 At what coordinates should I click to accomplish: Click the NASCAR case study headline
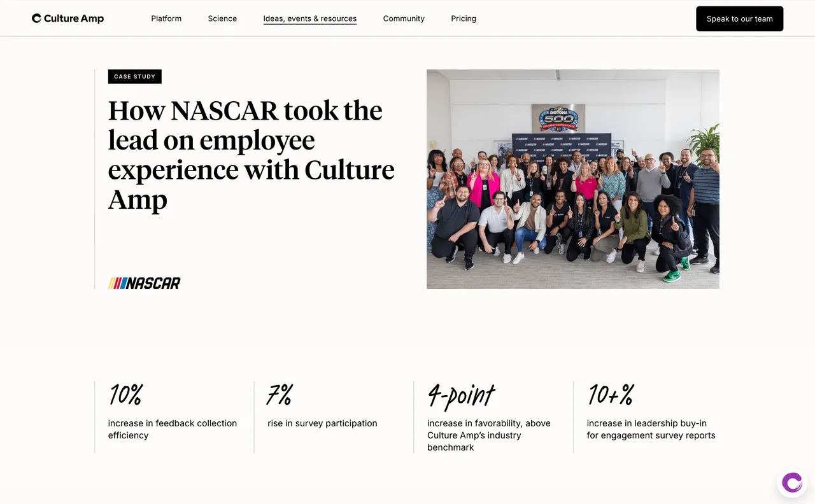point(252,155)
